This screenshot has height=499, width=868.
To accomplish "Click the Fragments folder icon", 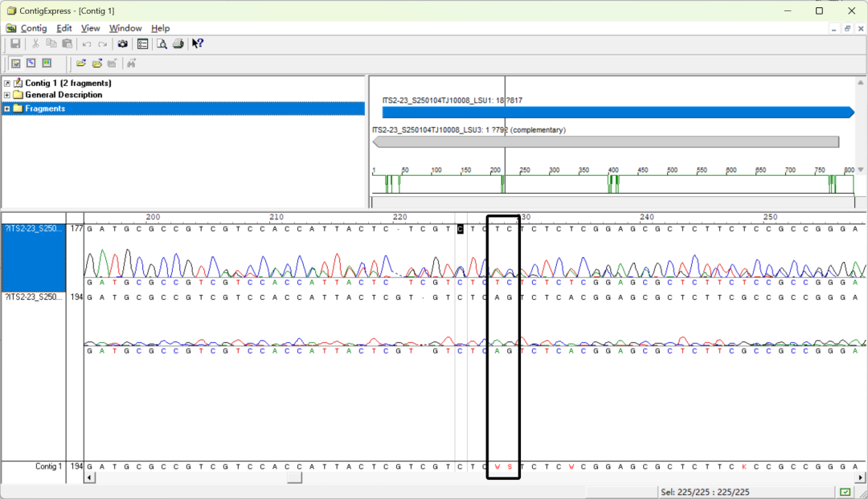I will (x=18, y=108).
